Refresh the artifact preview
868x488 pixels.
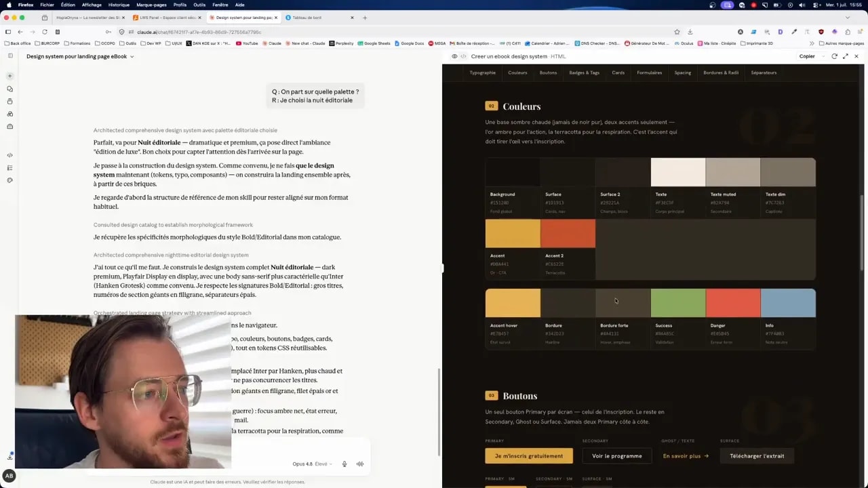[834, 56]
